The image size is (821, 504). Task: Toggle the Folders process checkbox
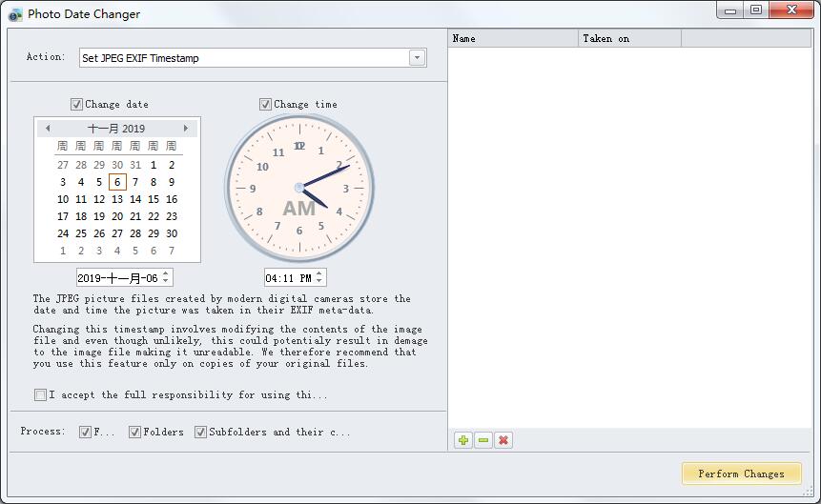point(134,432)
